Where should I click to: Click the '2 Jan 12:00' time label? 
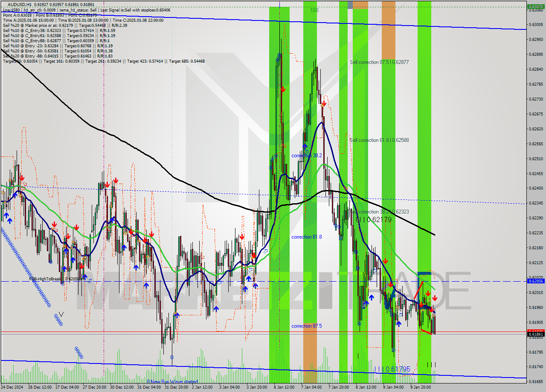[202, 387]
